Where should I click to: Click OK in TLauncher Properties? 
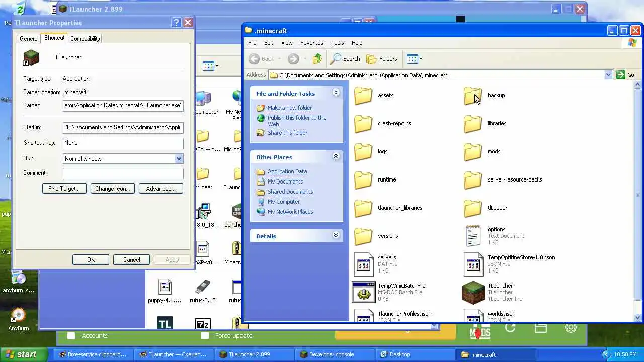click(x=91, y=260)
